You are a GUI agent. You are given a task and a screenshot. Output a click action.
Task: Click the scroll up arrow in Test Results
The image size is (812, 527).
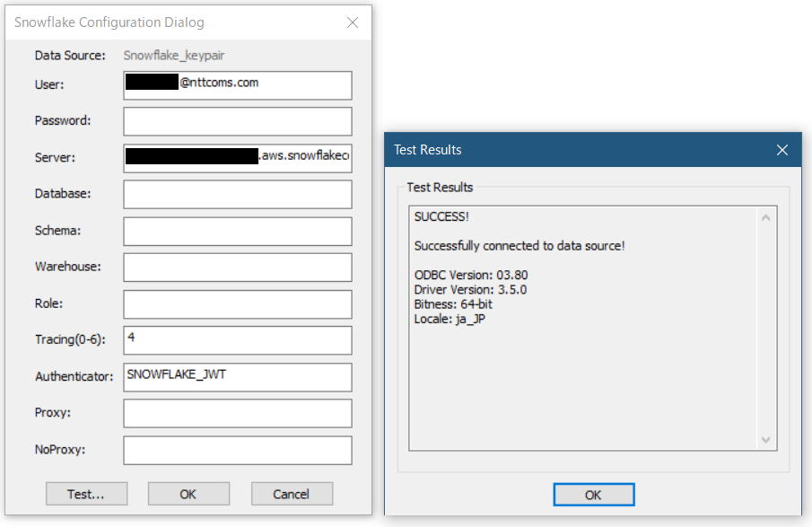pos(766,217)
